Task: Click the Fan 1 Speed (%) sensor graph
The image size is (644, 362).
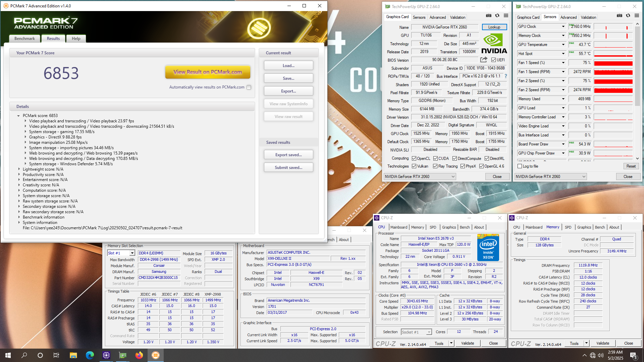Action: coord(613,63)
